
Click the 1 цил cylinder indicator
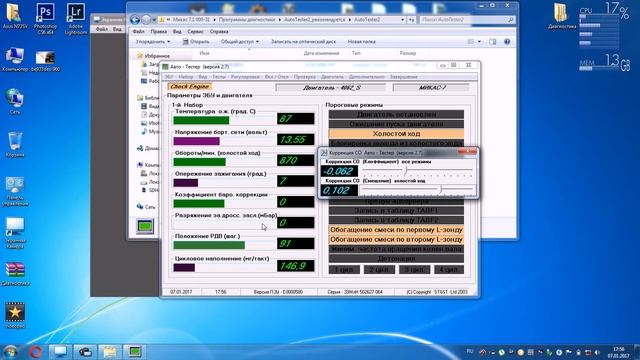[x=344, y=269]
